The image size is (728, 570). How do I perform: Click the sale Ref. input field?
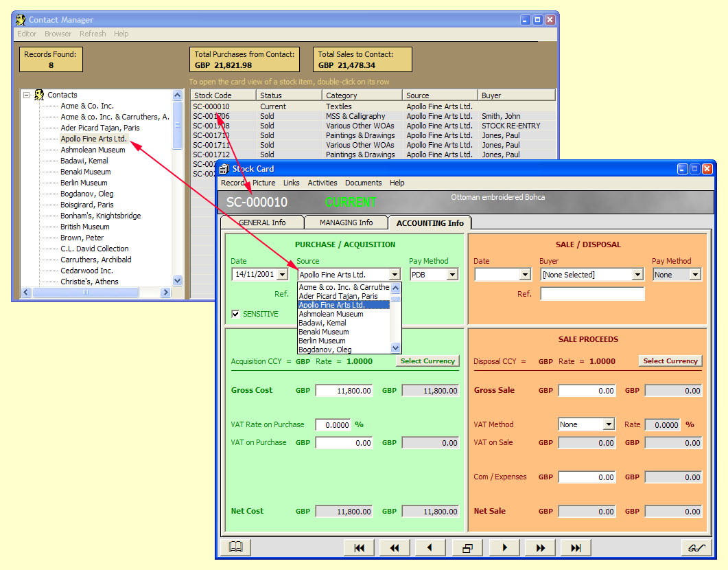click(592, 294)
